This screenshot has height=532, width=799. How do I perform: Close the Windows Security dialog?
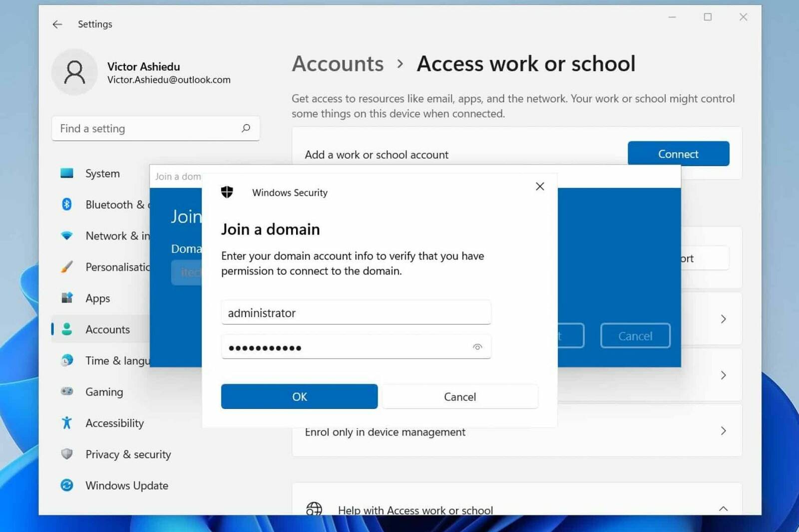540,186
